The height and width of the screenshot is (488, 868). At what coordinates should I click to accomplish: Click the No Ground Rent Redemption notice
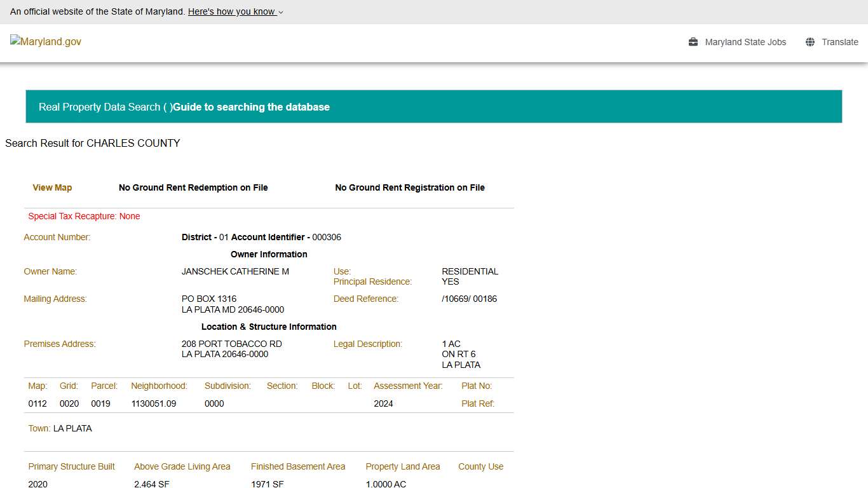pos(193,187)
